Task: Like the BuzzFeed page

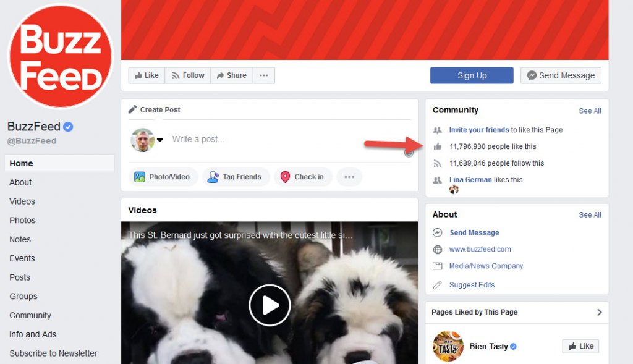Action: [147, 75]
